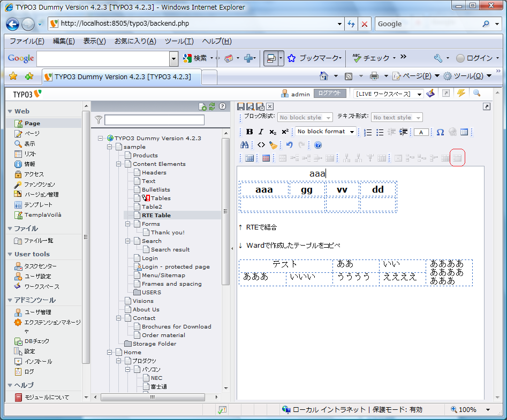507x420 pixels.
Task: Save the document with the floppy icon
Action: (240, 106)
